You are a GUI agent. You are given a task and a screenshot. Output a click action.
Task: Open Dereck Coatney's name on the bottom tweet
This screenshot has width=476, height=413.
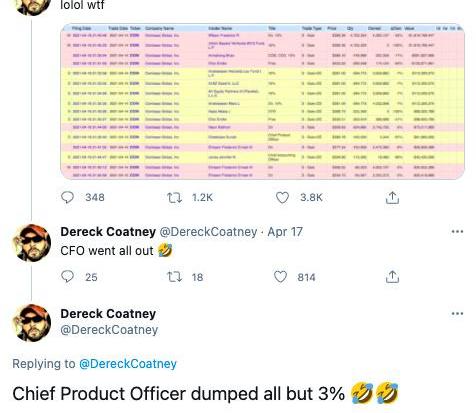108,314
